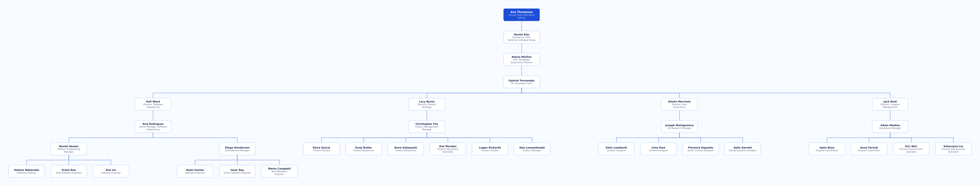
Task: Click Daniel Kim's President card
Action: coord(521,37)
